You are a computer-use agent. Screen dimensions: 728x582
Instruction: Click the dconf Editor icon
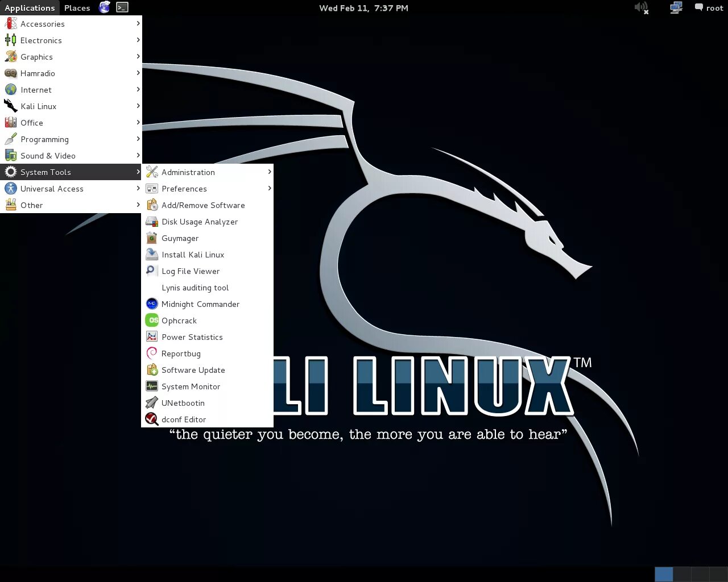[x=152, y=419]
